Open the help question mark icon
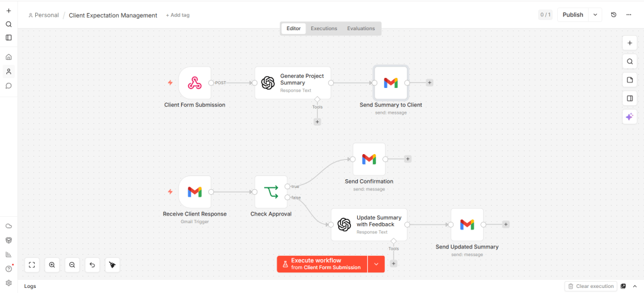644x293 pixels. [9, 268]
